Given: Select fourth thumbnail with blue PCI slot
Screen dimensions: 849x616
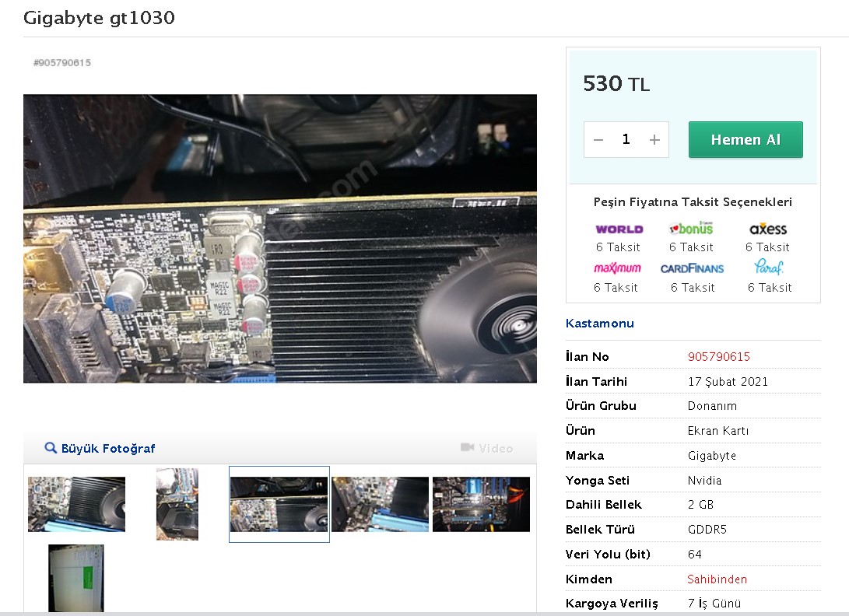Looking at the screenshot, I should click(380, 504).
